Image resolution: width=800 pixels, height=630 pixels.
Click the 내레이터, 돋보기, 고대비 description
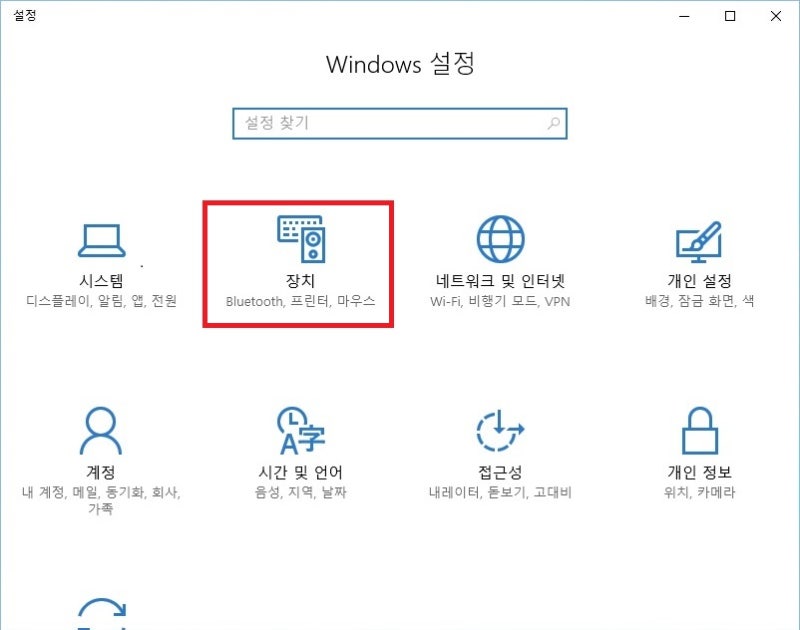[x=500, y=492]
